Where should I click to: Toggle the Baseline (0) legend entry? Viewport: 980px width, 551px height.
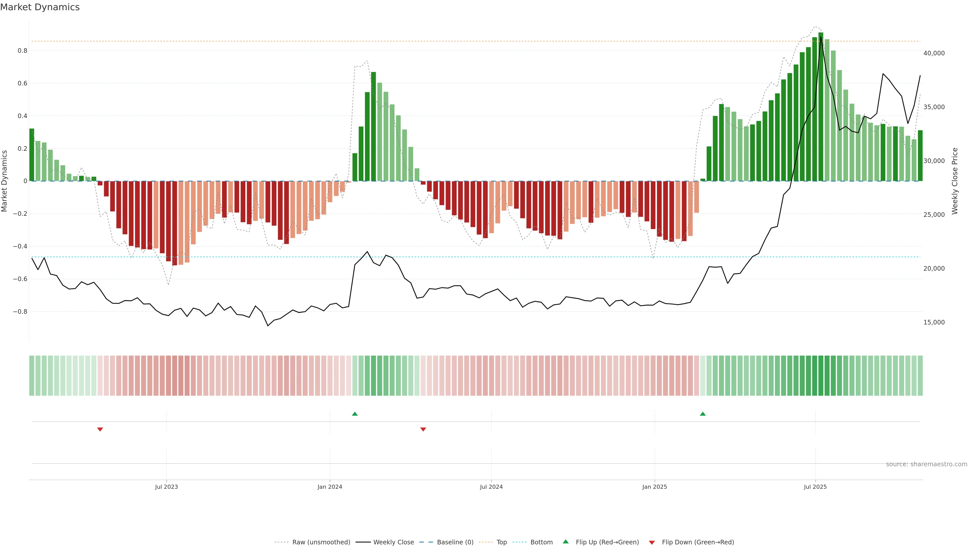point(455,542)
